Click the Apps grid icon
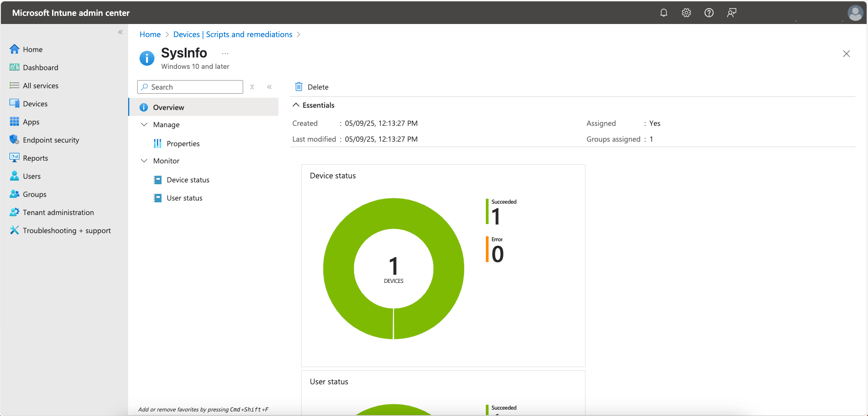The width and height of the screenshot is (868, 416). tap(14, 121)
